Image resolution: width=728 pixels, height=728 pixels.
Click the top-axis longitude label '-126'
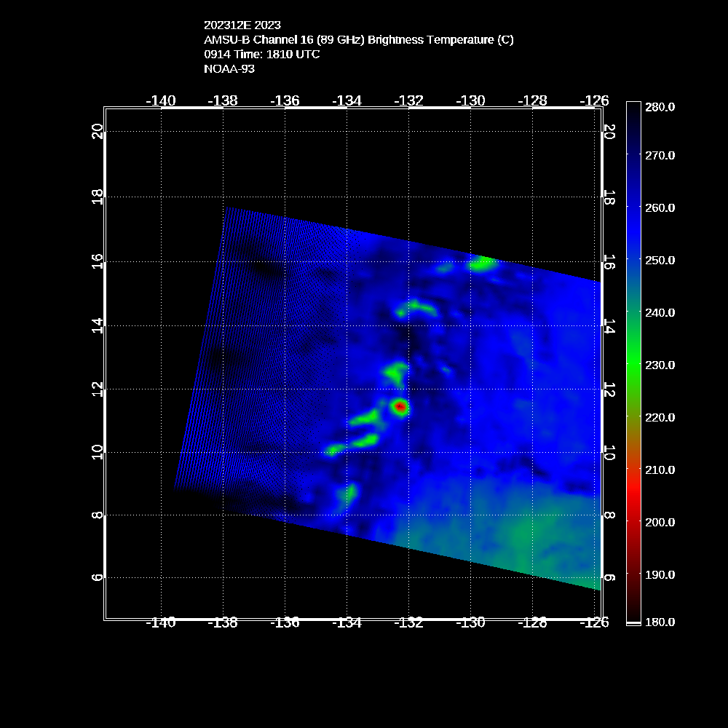tap(594, 100)
